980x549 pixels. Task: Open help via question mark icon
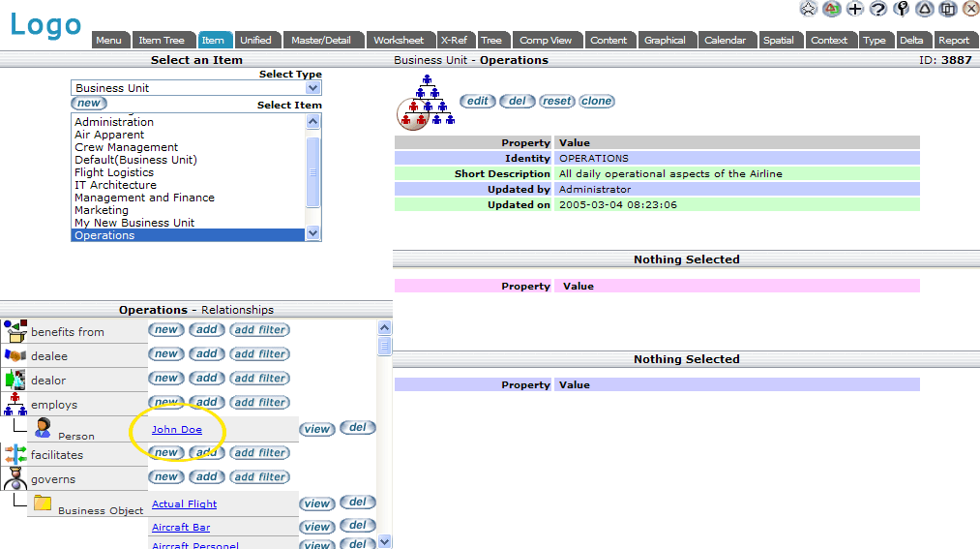pos(878,9)
